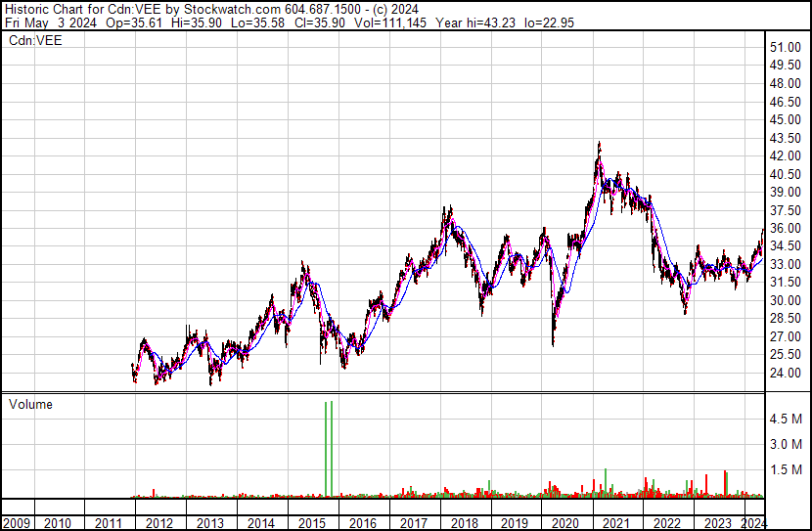Click the 2018 year label on the time axis
This screenshot has width=812, height=531.
pos(464,523)
